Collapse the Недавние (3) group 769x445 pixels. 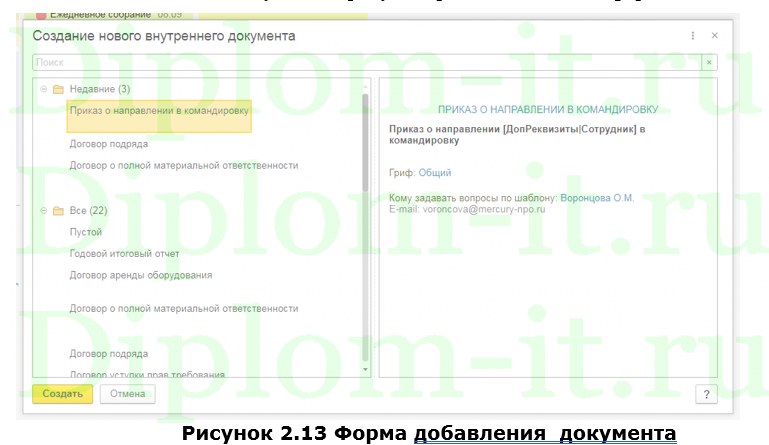[44, 89]
